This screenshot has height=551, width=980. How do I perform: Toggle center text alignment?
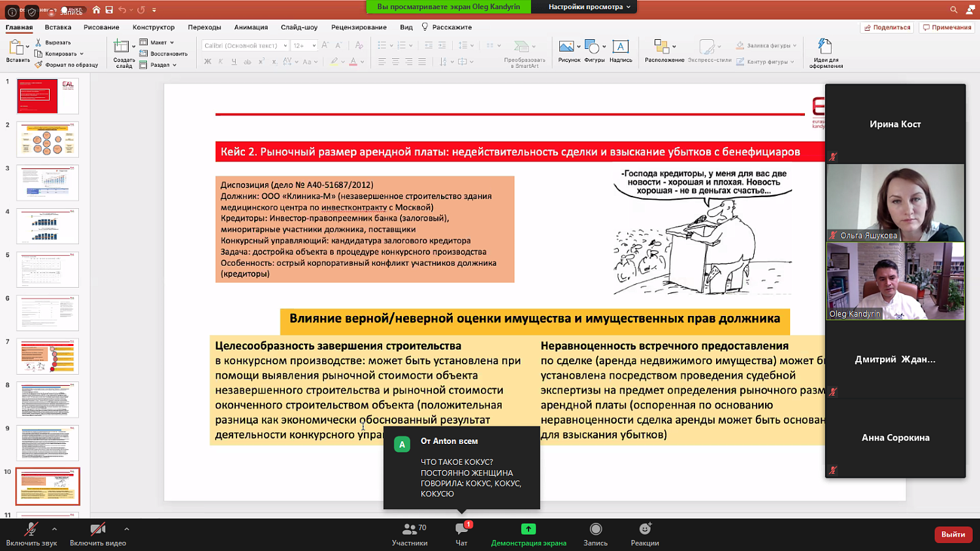coord(395,61)
